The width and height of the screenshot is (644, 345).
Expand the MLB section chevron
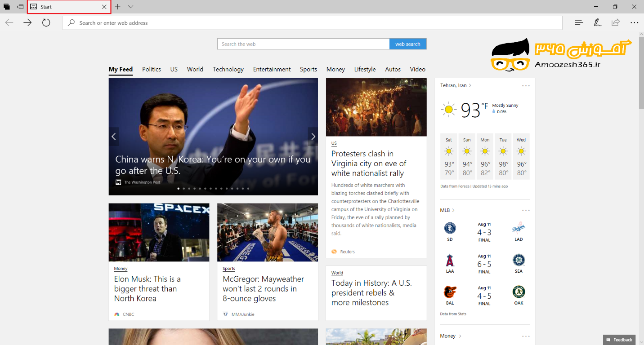point(453,210)
